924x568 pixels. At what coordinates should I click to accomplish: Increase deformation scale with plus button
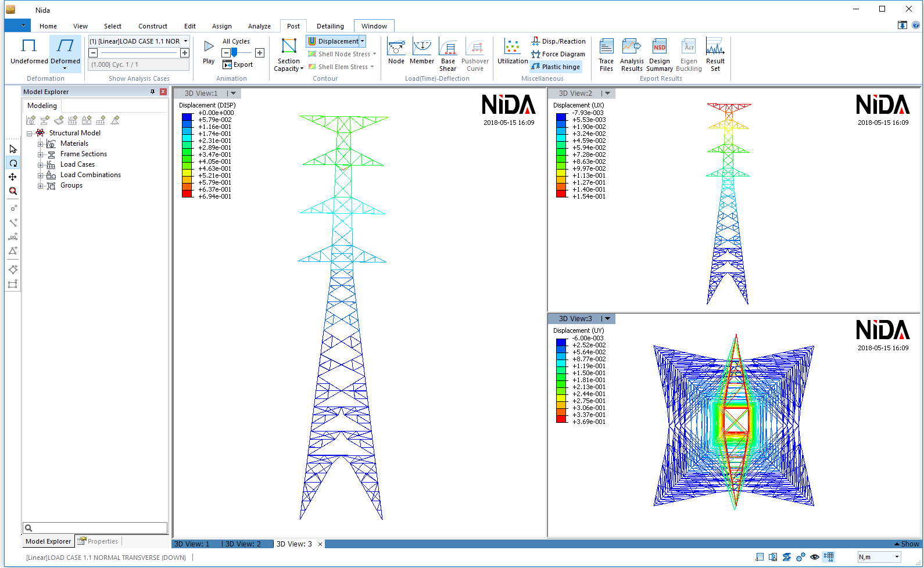(185, 53)
